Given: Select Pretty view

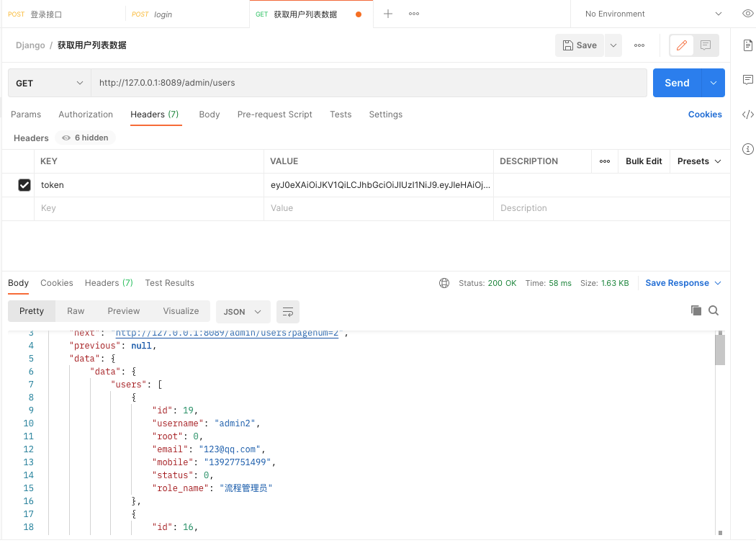Looking at the screenshot, I should [x=32, y=311].
